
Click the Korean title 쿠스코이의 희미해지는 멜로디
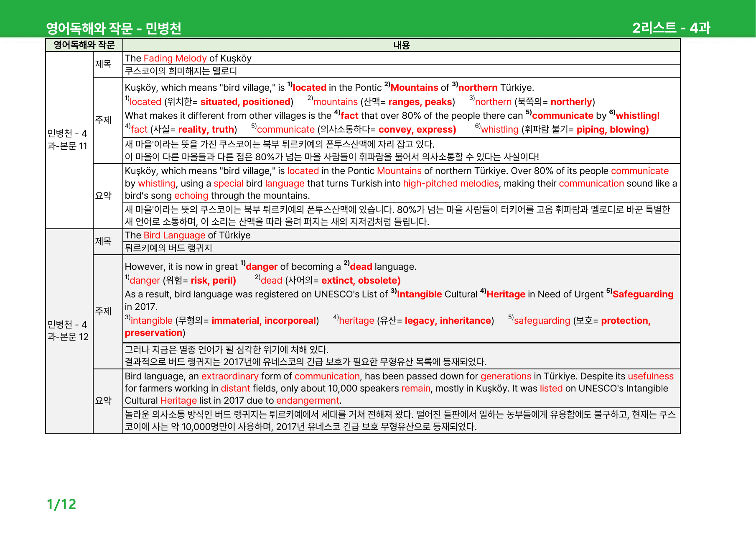(x=181, y=71)
